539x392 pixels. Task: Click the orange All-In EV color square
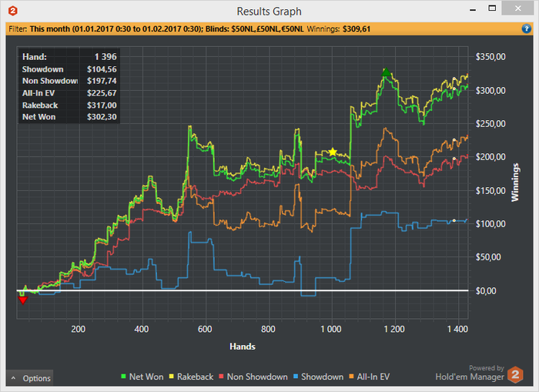(x=351, y=377)
